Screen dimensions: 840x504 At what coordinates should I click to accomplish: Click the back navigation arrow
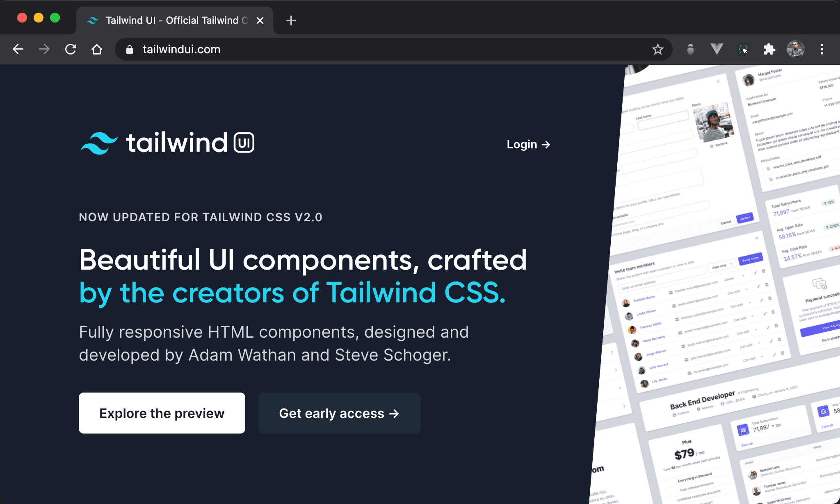tap(17, 49)
